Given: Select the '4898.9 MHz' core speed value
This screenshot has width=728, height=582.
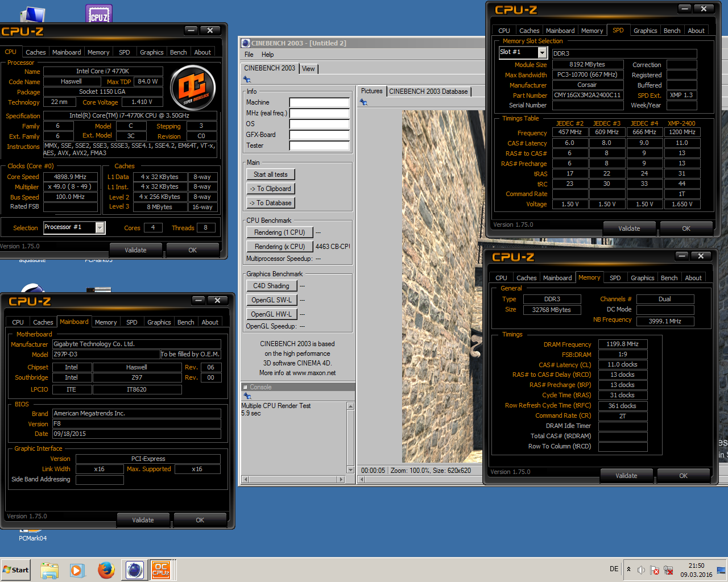Looking at the screenshot, I should coord(70,177).
